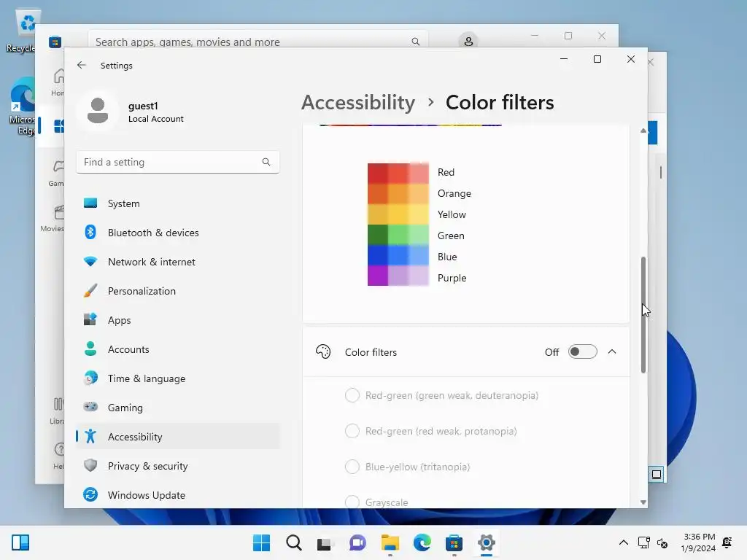The height and width of the screenshot is (560, 747).
Task: Click the Color filters palette icon
Action: click(323, 352)
